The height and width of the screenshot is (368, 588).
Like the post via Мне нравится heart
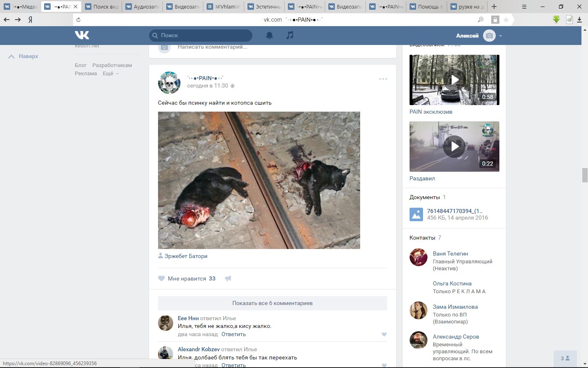162,278
